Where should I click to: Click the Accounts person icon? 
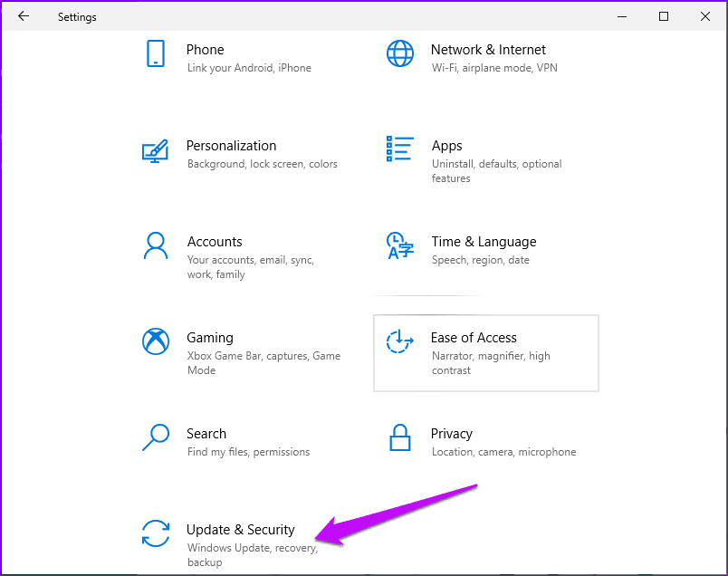coord(156,245)
